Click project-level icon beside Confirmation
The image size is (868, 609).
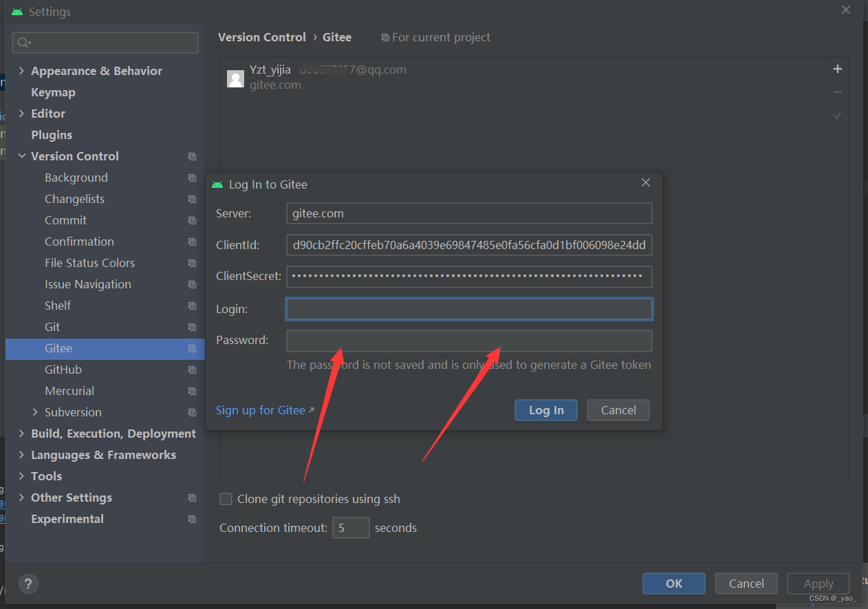coord(192,242)
